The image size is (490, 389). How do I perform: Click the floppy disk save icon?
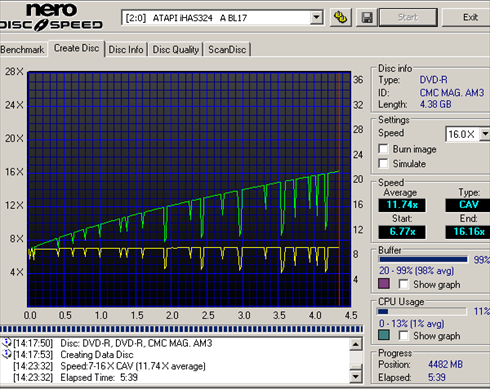click(x=367, y=17)
